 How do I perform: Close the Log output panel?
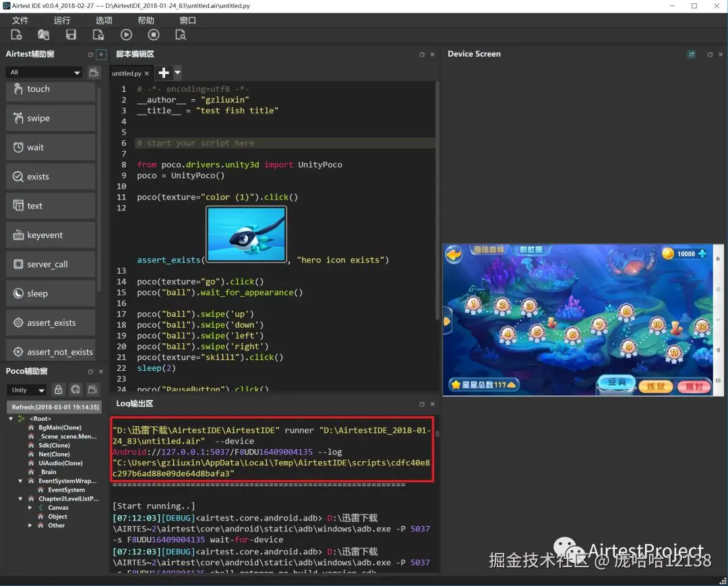click(432, 404)
